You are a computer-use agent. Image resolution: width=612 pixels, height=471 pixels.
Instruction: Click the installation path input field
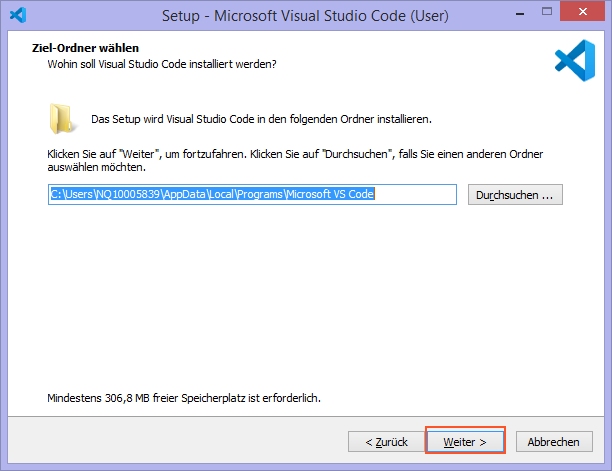point(252,194)
